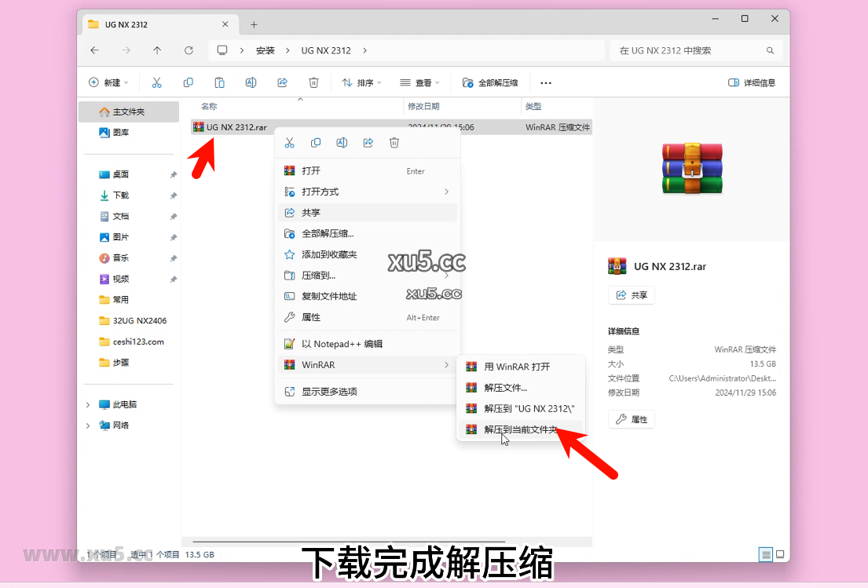Toggle the 详细信息 details pane
868x588 pixels.
point(751,81)
